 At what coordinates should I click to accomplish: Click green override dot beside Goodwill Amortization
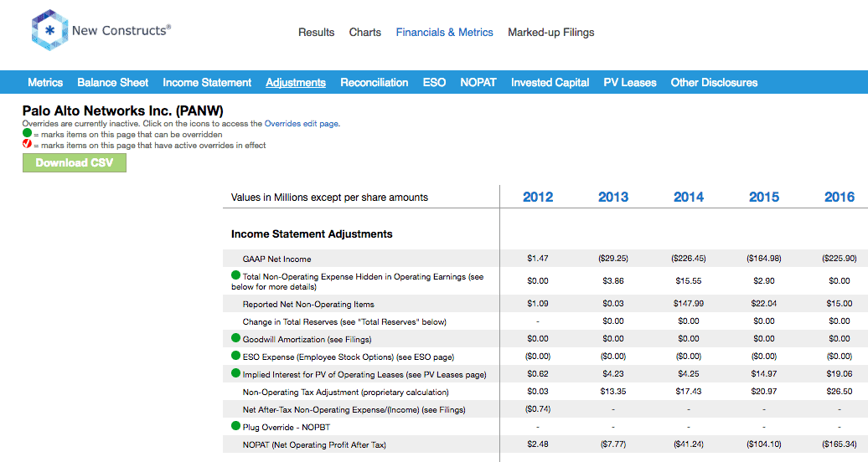pyautogui.click(x=235, y=338)
